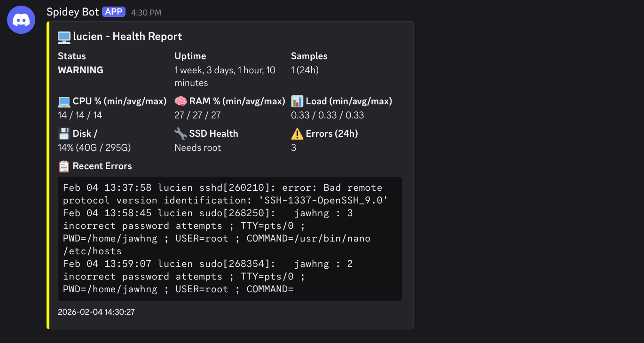The image size is (644, 343).
Task: Click inside the Recent Errors code block
Action: pos(229,238)
